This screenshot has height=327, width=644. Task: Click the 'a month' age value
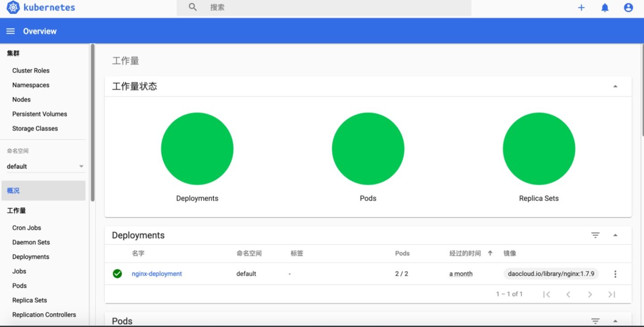coord(461,274)
